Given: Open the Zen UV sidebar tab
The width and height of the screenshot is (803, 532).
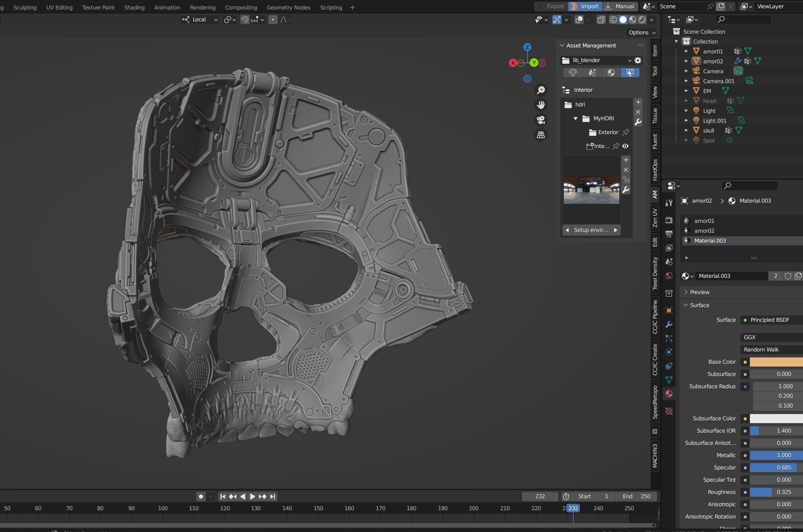Looking at the screenshot, I should pyautogui.click(x=655, y=218).
